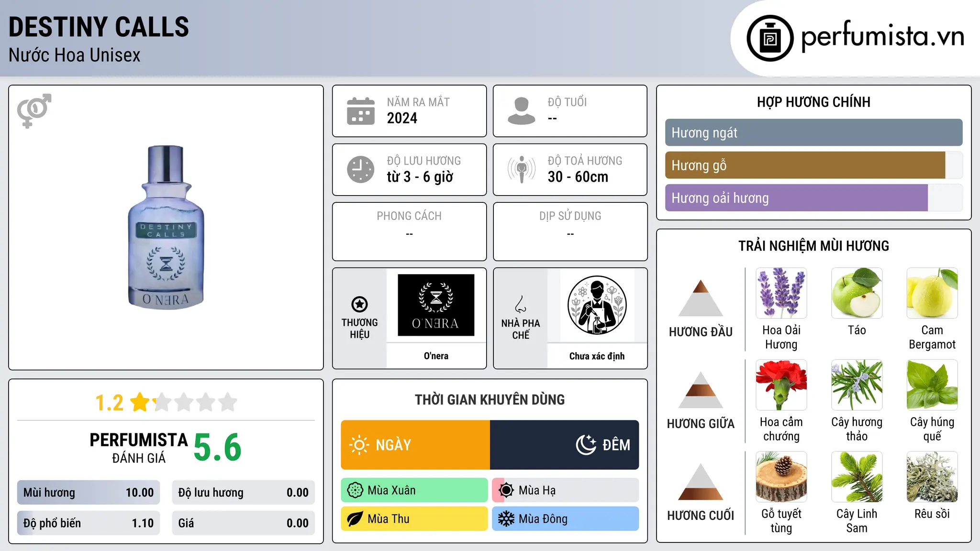Click the Hợp hương chính heading
980x551 pixels.
click(x=813, y=102)
